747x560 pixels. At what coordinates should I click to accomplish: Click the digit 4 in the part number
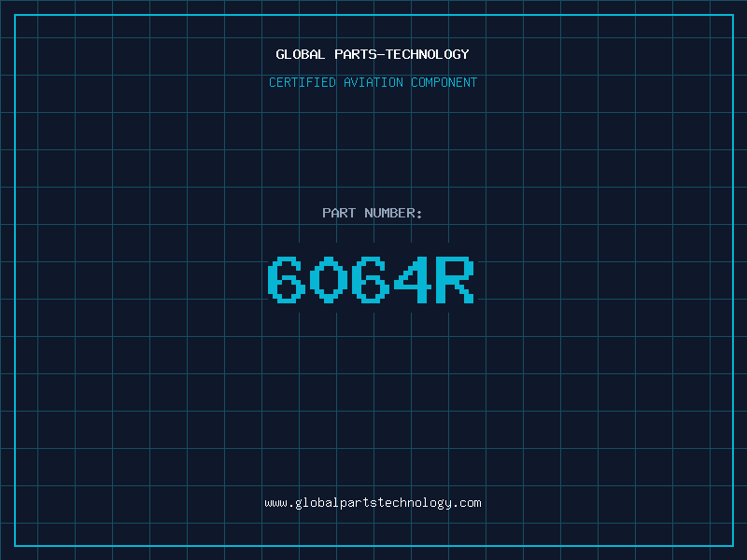(414, 280)
